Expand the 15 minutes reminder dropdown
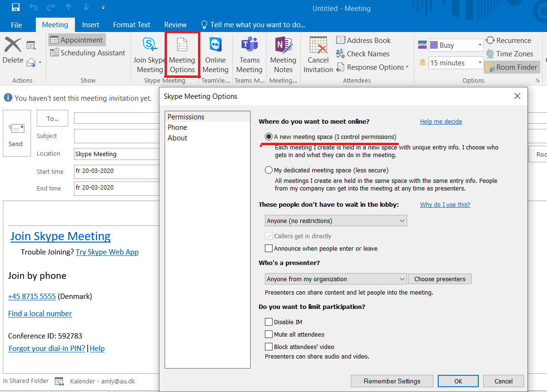This screenshot has height=392, width=547. [x=480, y=63]
